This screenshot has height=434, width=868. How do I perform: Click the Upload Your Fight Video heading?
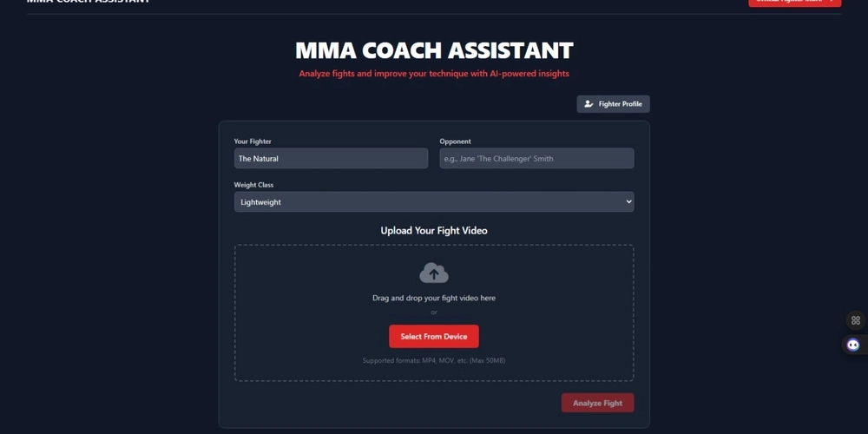(x=434, y=230)
